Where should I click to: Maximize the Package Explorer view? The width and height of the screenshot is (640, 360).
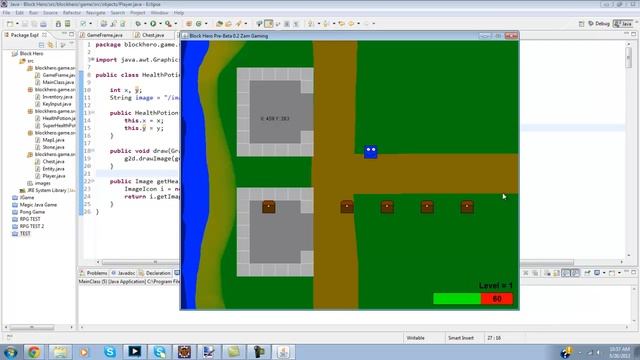point(71,35)
